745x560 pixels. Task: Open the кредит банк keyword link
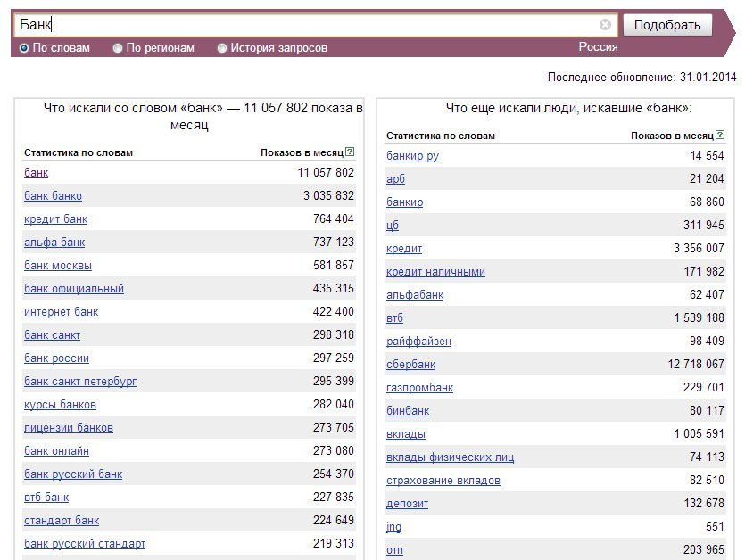pyautogui.click(x=55, y=219)
